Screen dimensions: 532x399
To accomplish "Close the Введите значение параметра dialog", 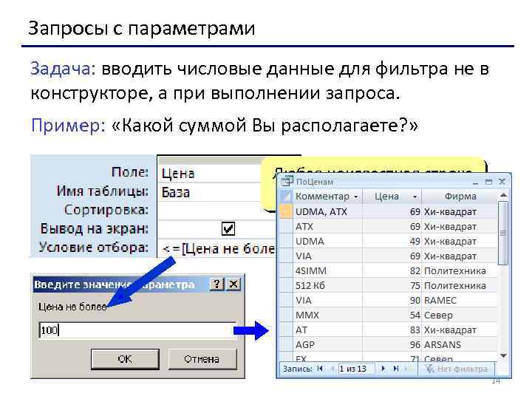I will 233,284.
